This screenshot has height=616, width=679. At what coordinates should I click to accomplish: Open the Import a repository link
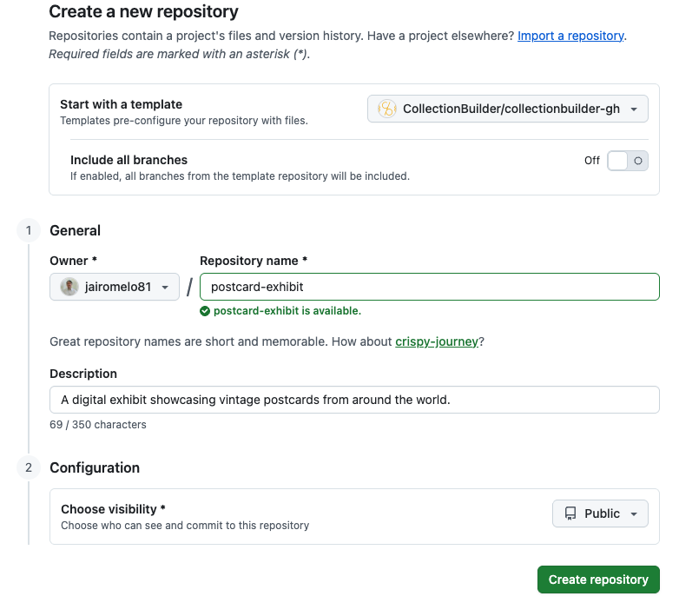pyautogui.click(x=570, y=36)
